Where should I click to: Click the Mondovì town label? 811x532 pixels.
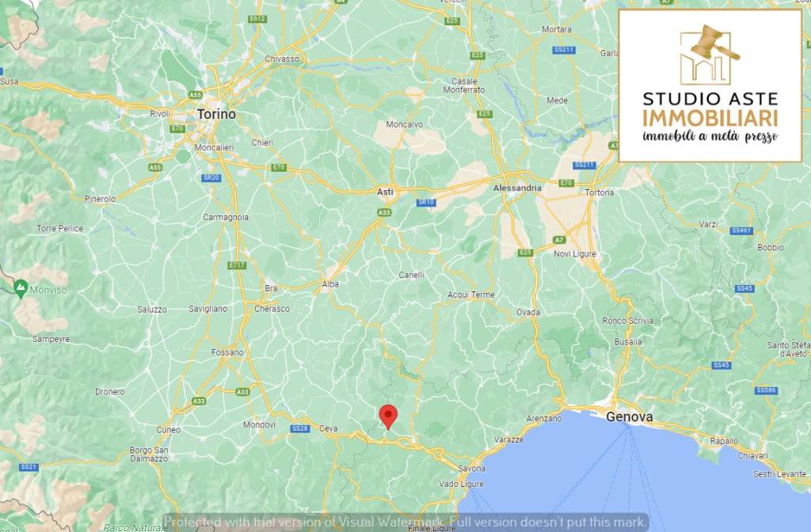[259, 424]
